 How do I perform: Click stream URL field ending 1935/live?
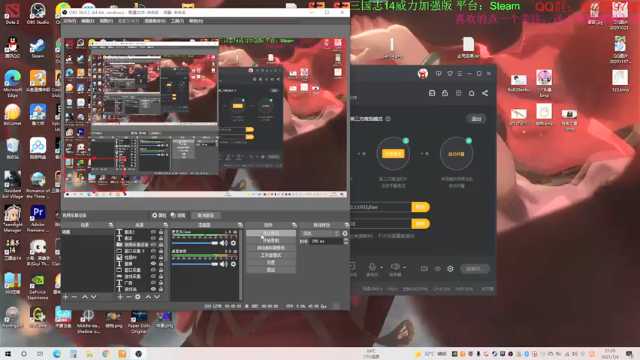click(x=380, y=207)
